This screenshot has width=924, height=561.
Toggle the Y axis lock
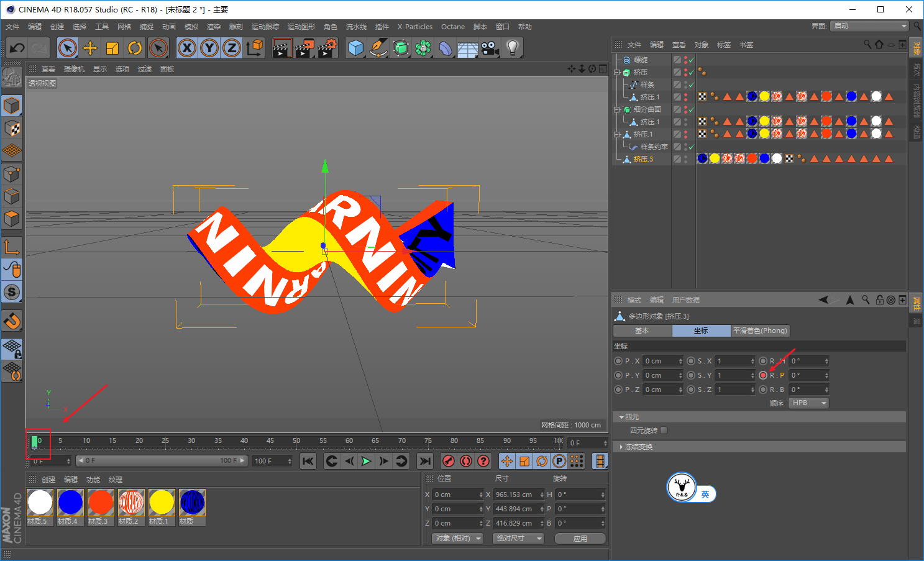(209, 48)
